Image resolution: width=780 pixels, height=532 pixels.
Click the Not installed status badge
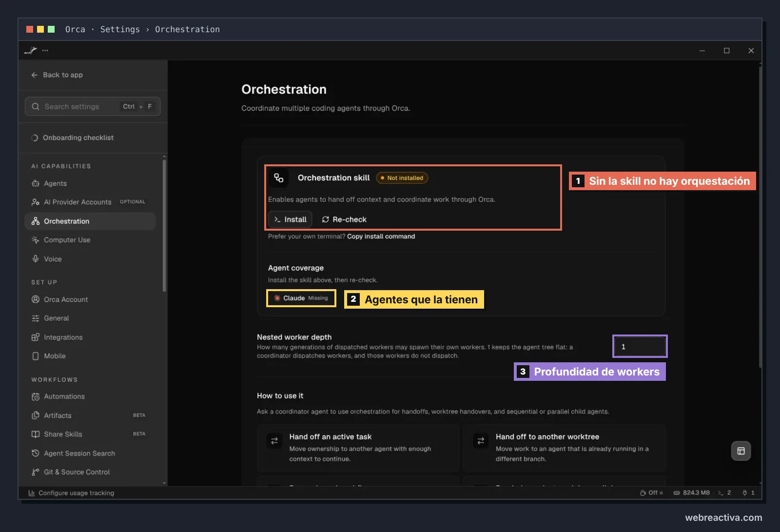402,178
